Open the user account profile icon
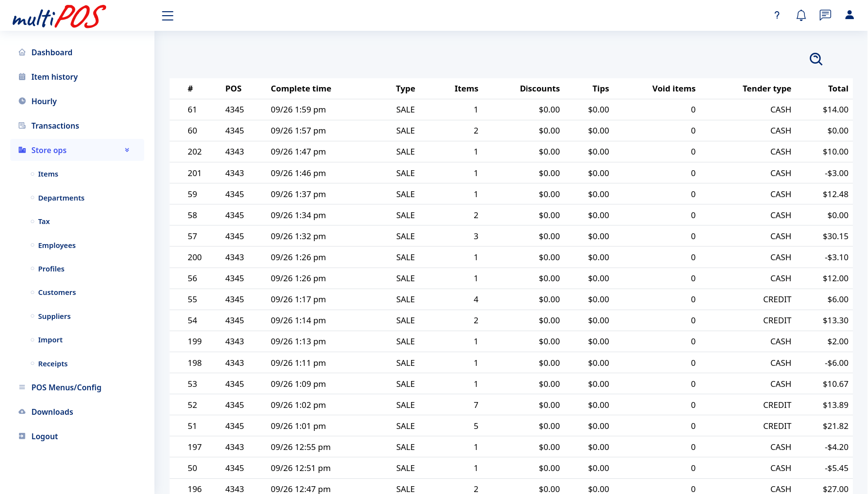 [x=849, y=15]
